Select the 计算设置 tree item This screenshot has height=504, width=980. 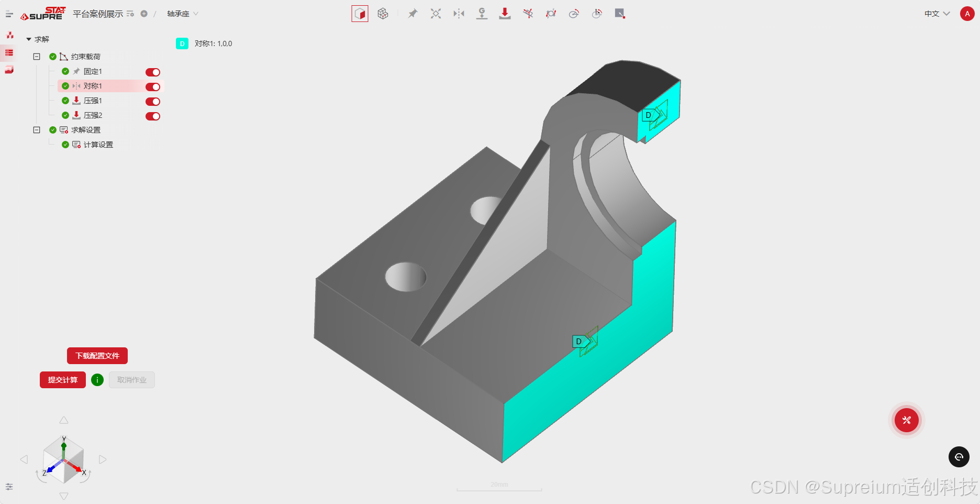click(x=98, y=145)
